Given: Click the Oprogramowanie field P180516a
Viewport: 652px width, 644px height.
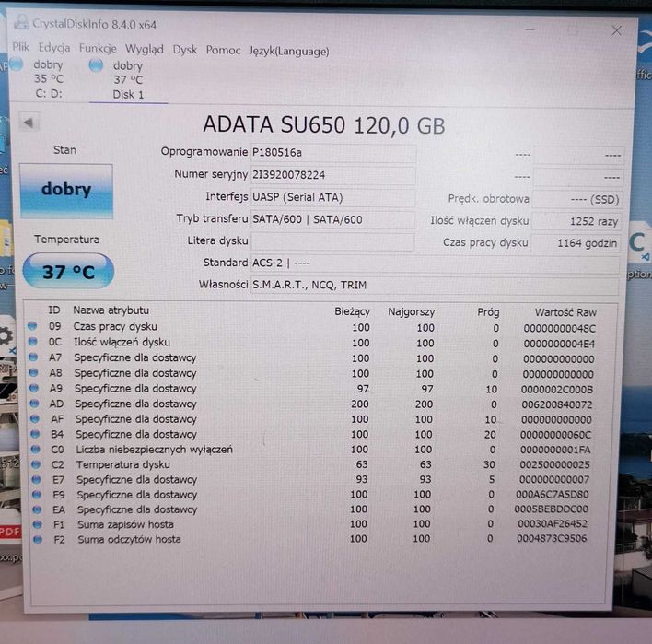Looking at the screenshot, I should [333, 153].
